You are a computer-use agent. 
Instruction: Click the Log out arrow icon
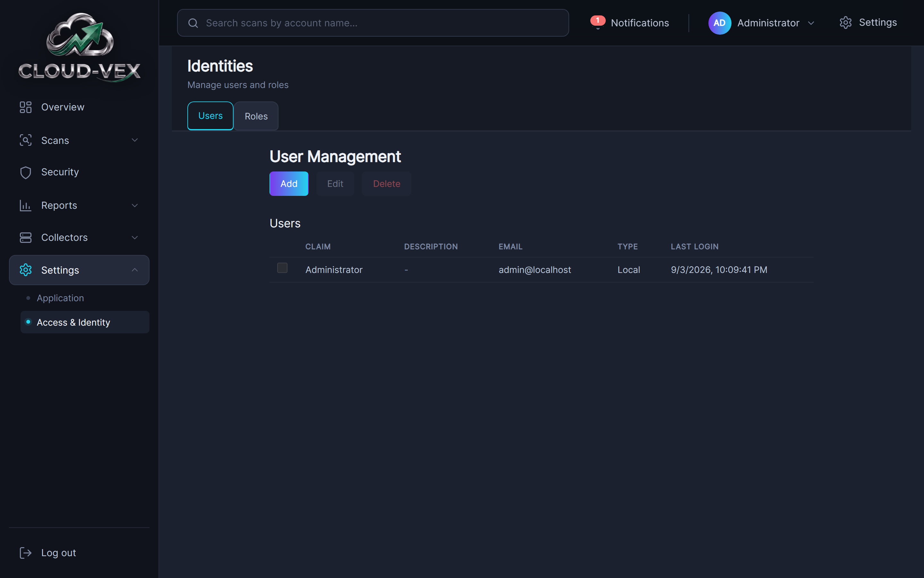26,553
